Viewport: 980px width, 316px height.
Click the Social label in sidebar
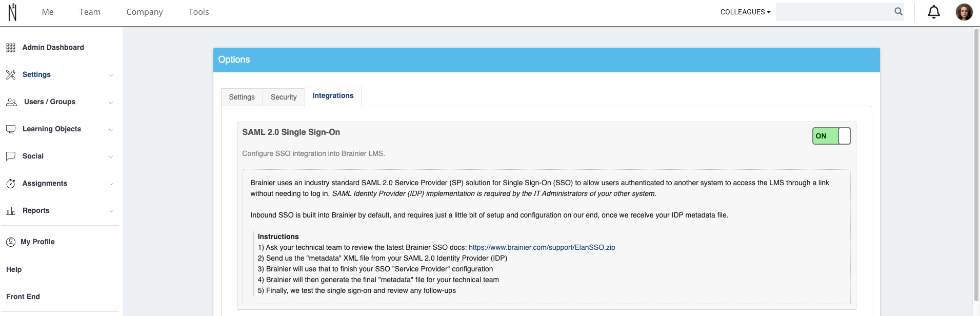33,156
